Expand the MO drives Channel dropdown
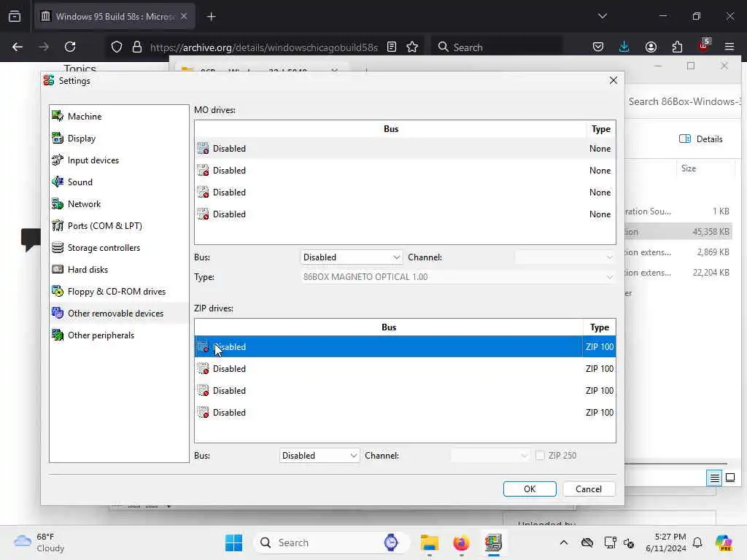The image size is (747, 560). [x=565, y=257]
